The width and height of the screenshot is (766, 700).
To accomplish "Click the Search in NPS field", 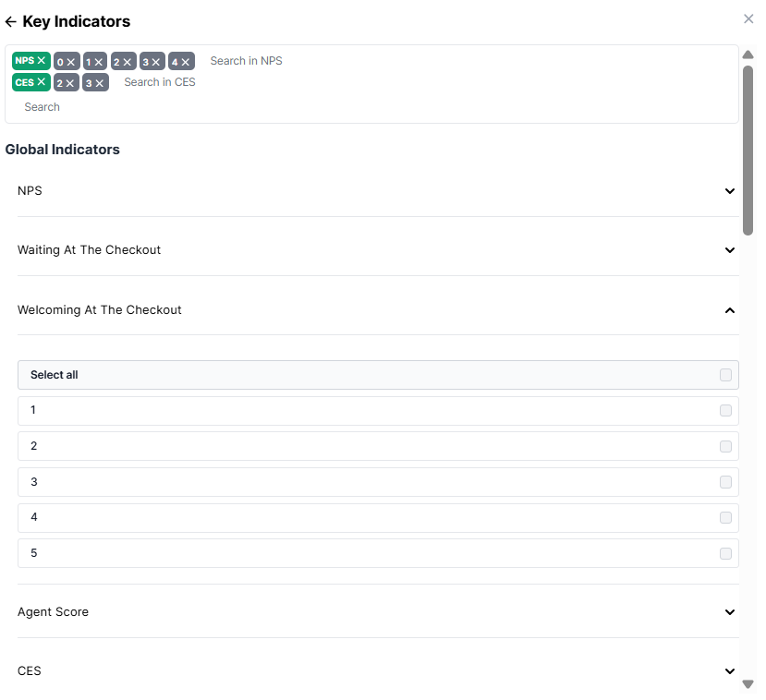I will tap(246, 61).
